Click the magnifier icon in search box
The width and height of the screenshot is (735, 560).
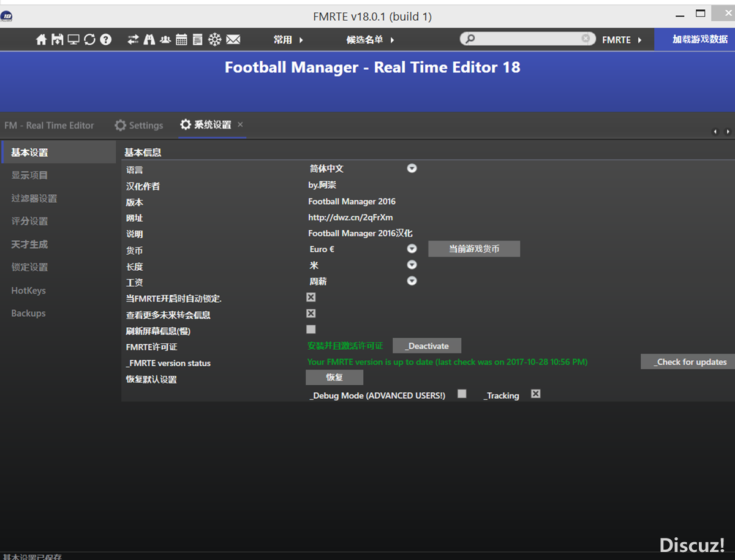pyautogui.click(x=470, y=39)
